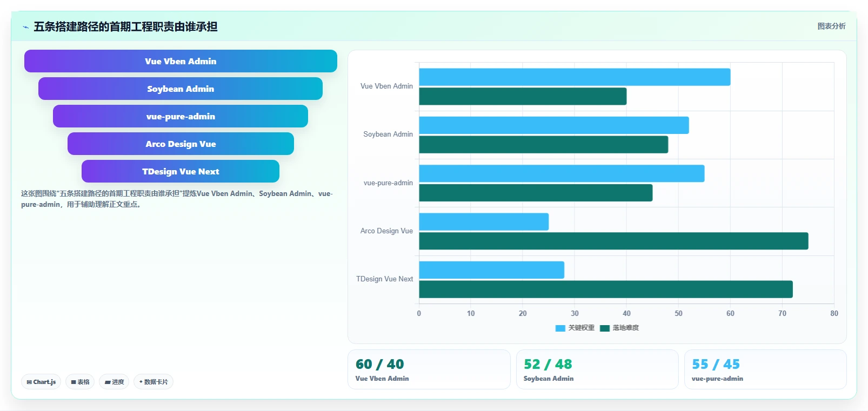Click the blue 关键权重 bar for Arco Design Vue
Image resolution: width=868 pixels, height=411 pixels.
[484, 222]
